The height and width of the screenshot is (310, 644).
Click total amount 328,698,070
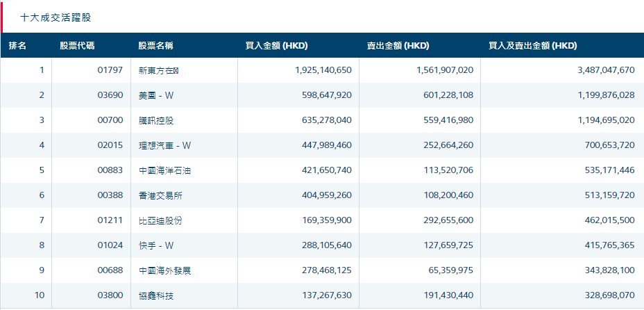(610, 295)
